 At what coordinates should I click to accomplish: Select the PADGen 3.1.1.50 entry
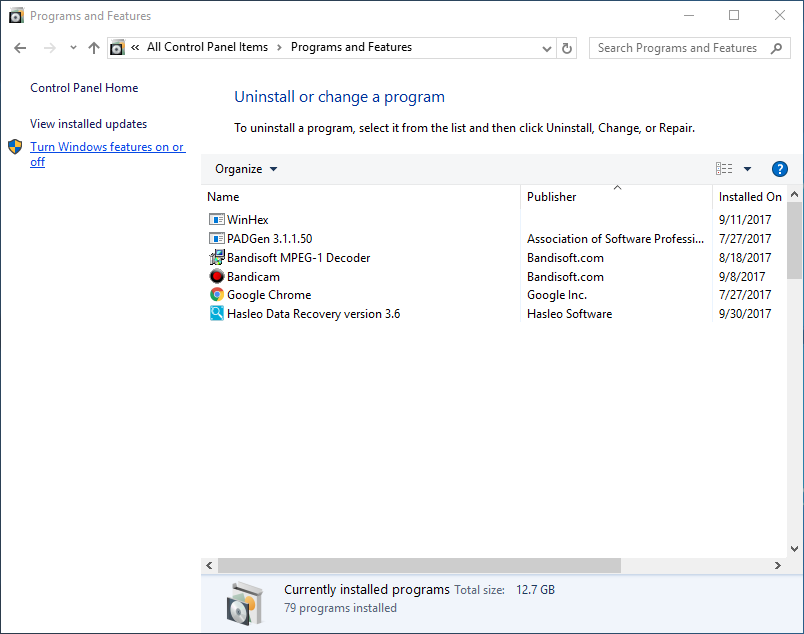pos(269,239)
